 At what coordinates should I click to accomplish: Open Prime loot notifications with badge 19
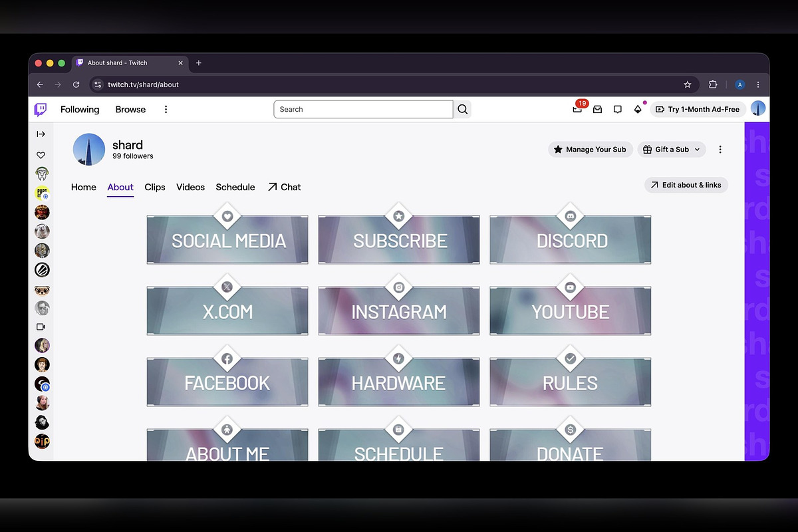click(x=577, y=109)
